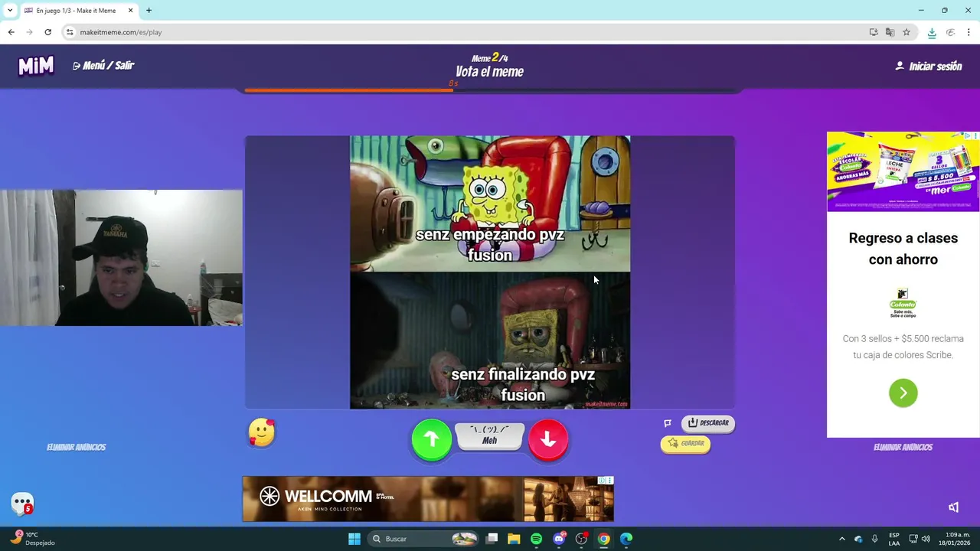Viewport: 980px width, 551px height.
Task: Vote Meh on the current meme
Action: click(x=490, y=435)
